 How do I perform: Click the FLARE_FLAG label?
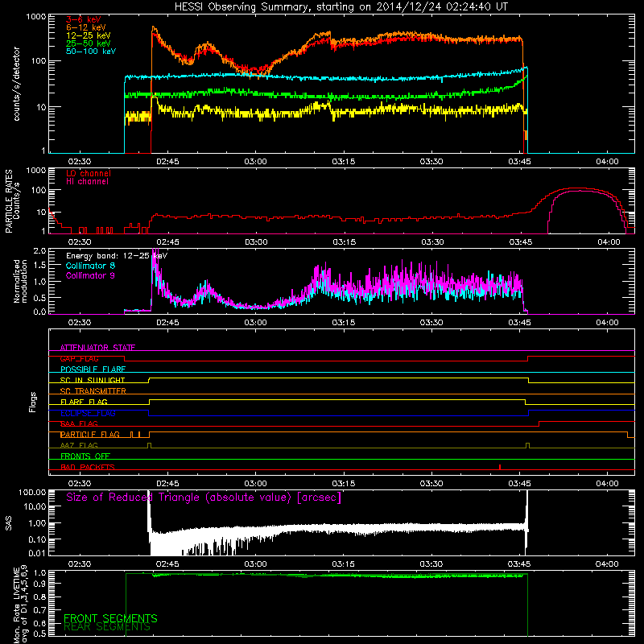[x=84, y=402]
